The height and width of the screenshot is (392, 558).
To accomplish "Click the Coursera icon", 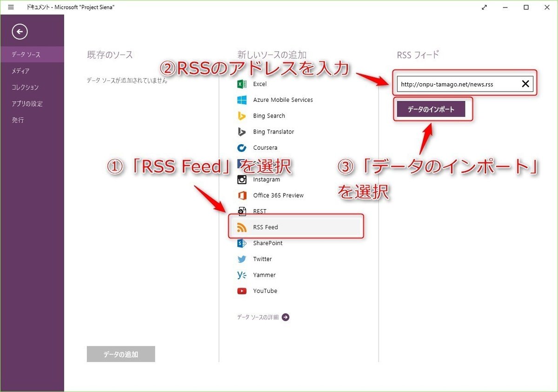I will click(x=242, y=148).
